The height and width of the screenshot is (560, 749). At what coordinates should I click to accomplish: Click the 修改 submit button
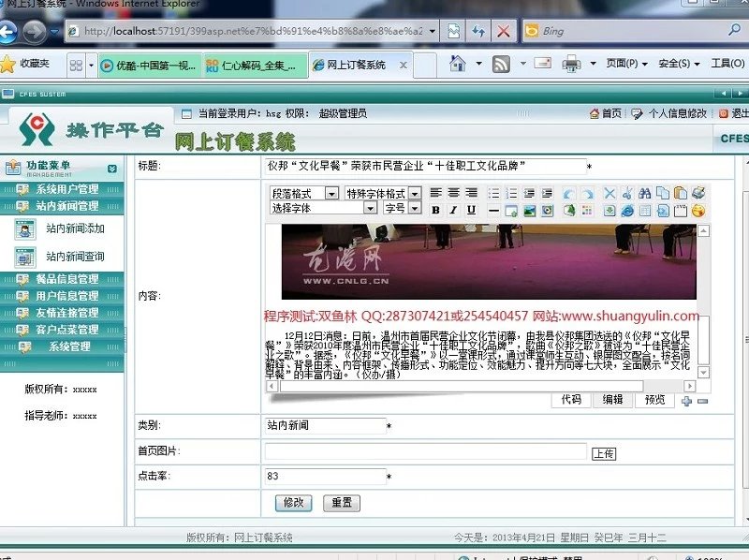coord(293,503)
